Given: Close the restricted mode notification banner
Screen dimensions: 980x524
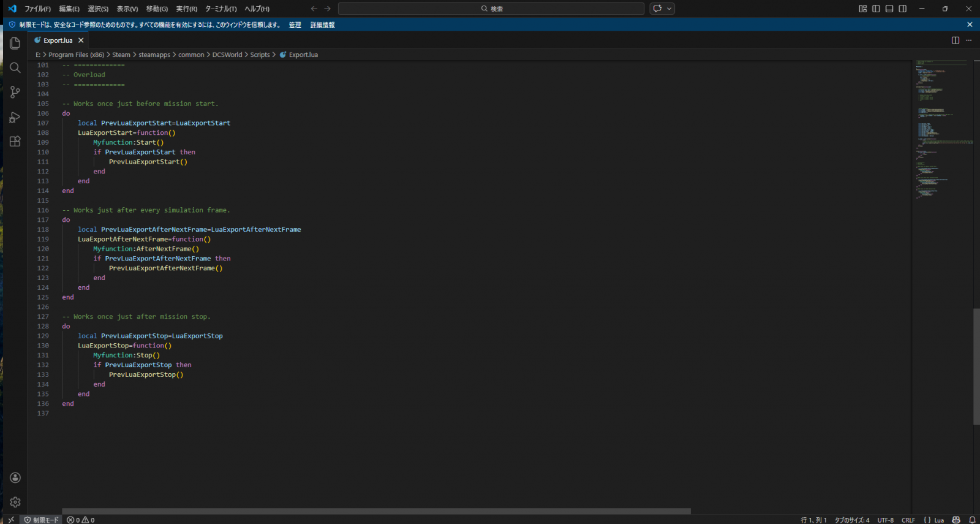Looking at the screenshot, I should point(970,25).
